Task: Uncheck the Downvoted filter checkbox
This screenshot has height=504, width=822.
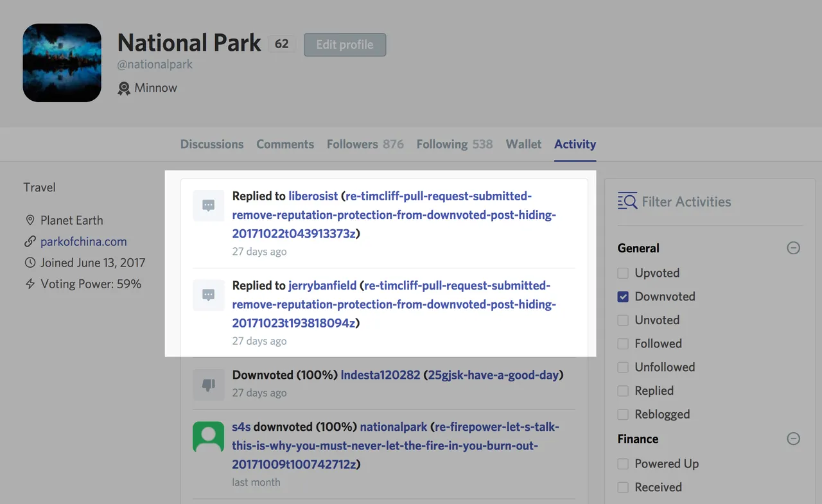Action: click(623, 297)
